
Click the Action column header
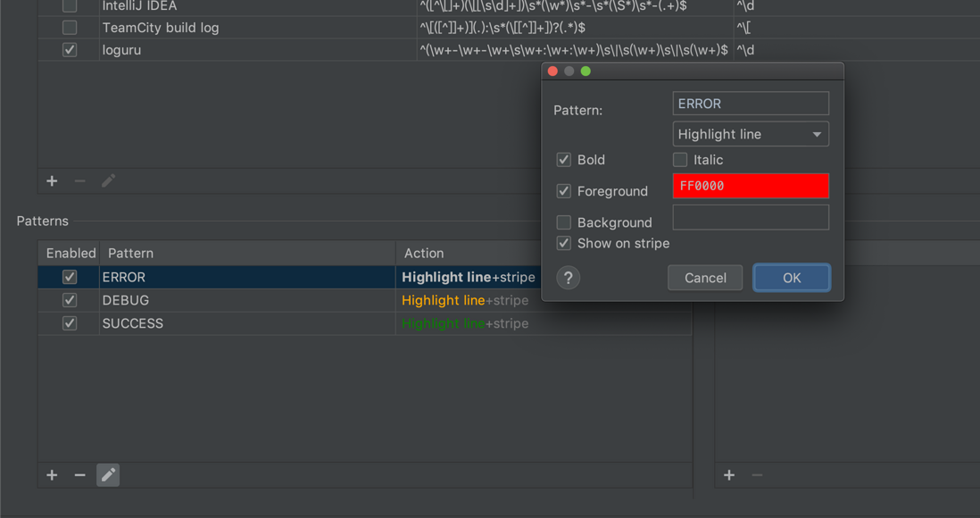pos(424,254)
